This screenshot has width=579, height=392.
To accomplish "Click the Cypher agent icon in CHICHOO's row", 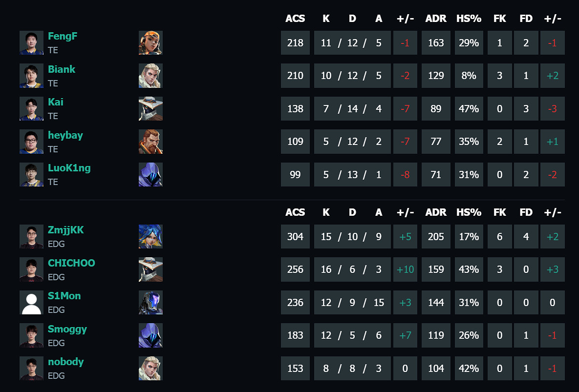I will point(150,269).
